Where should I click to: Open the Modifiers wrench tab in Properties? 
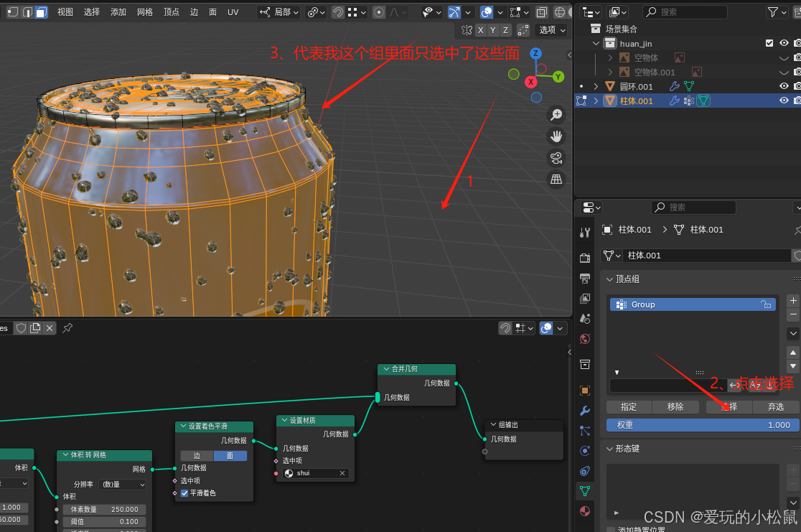tap(585, 411)
